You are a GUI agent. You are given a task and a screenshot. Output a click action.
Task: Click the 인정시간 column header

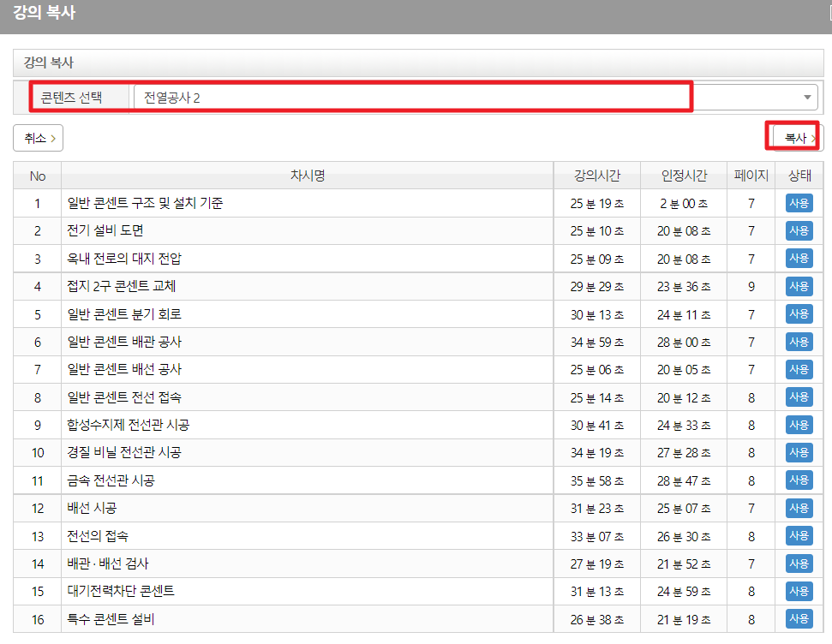(x=684, y=176)
